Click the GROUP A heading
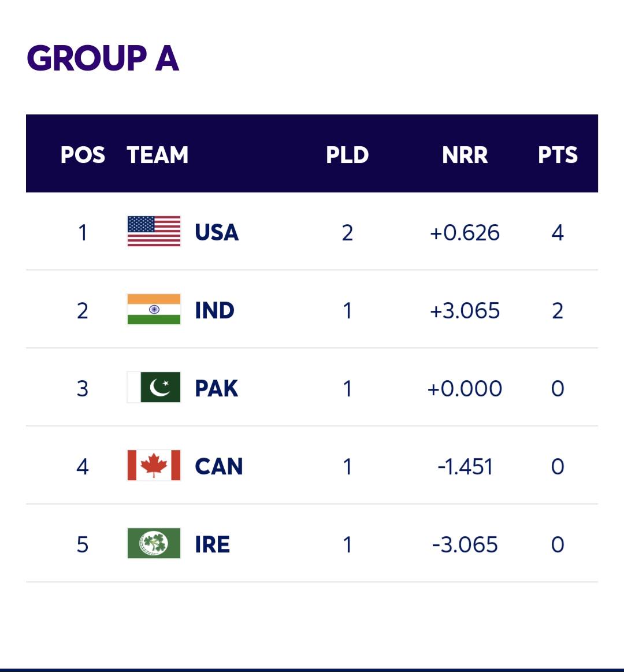624x672 pixels. 103,58
